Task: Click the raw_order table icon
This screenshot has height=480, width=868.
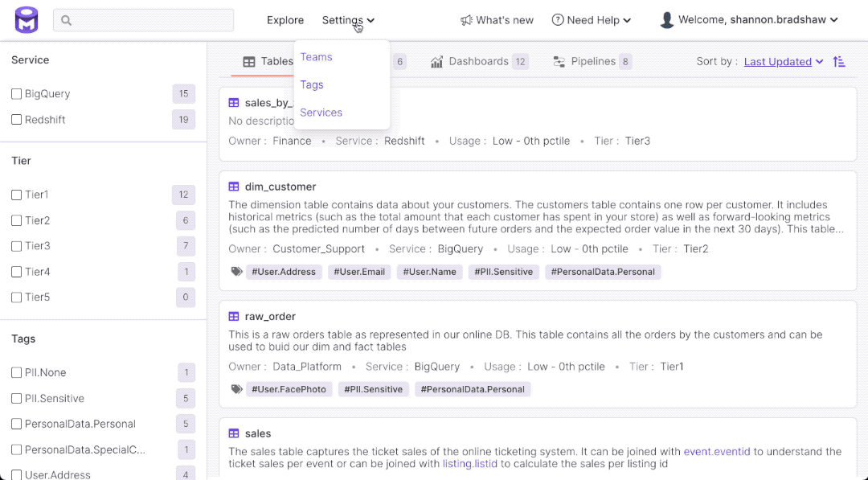Action: 234,317
